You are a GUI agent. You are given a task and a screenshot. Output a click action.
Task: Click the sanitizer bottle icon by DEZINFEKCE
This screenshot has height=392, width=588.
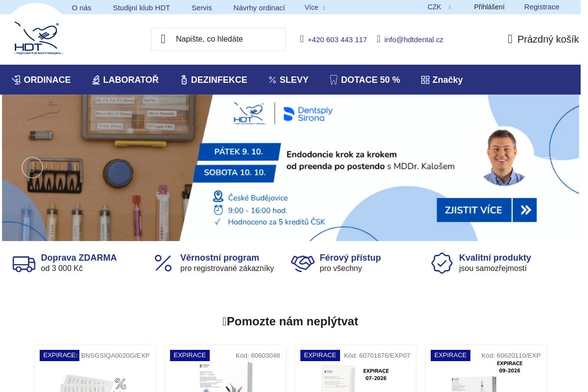(184, 80)
